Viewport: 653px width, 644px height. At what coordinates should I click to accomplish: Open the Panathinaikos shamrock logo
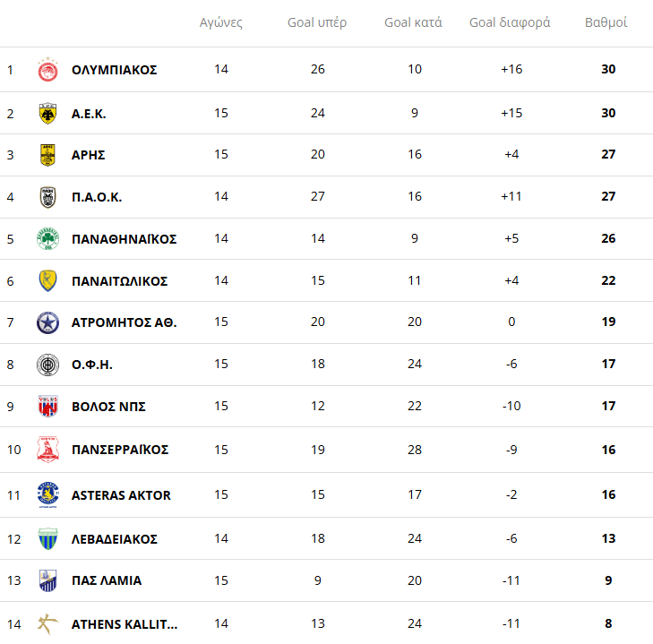click(x=47, y=239)
